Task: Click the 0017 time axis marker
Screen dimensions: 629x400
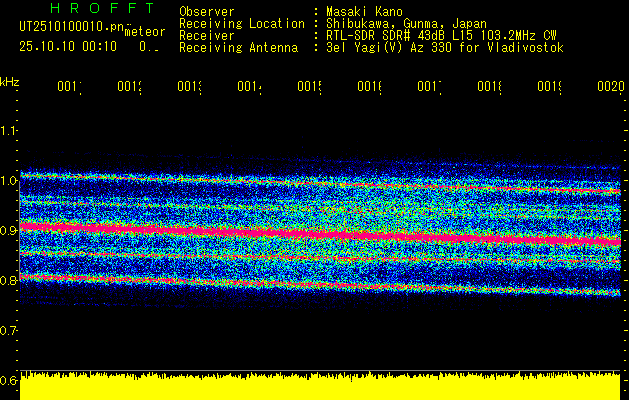Action: click(429, 86)
